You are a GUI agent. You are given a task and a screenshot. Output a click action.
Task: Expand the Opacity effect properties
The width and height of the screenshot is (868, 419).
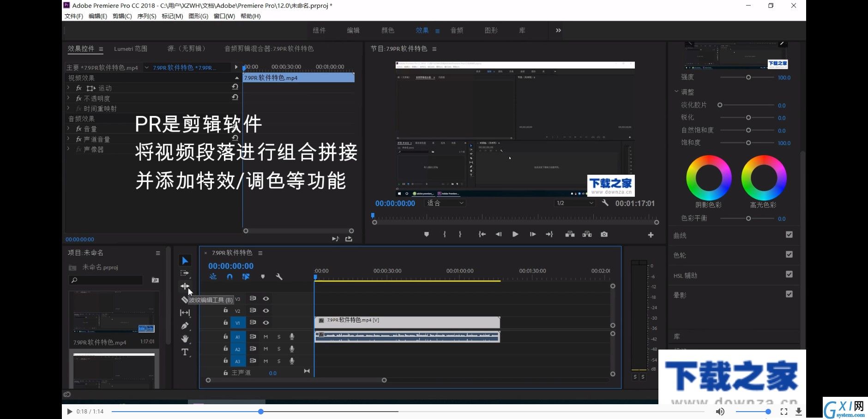[68, 98]
